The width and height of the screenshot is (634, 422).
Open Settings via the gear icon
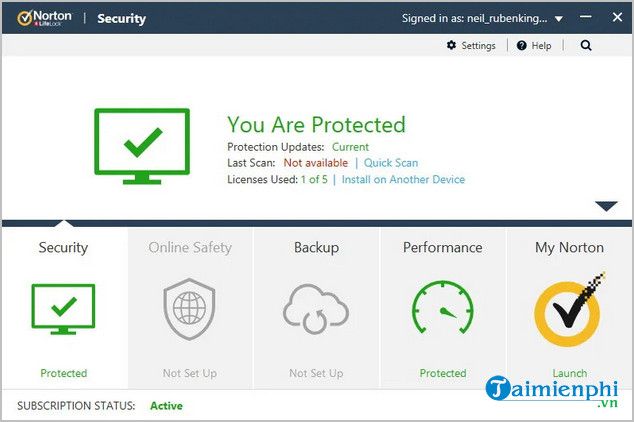(452, 46)
